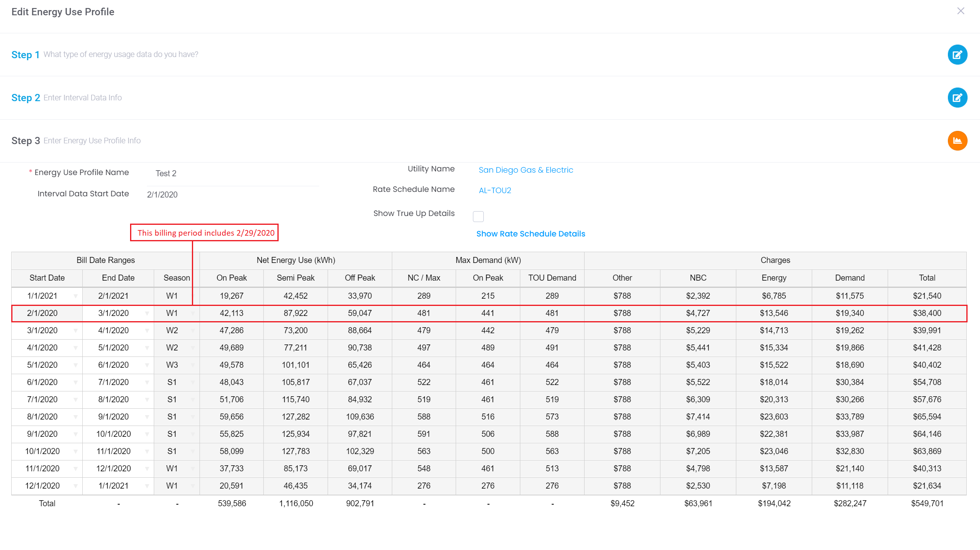Open the 3/1/2020 end date dropdown arrow

click(x=147, y=313)
